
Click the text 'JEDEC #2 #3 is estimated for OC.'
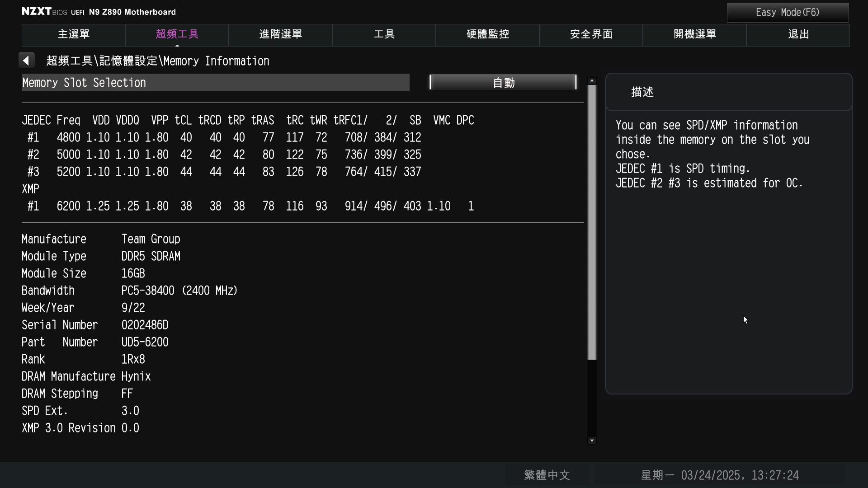point(709,183)
